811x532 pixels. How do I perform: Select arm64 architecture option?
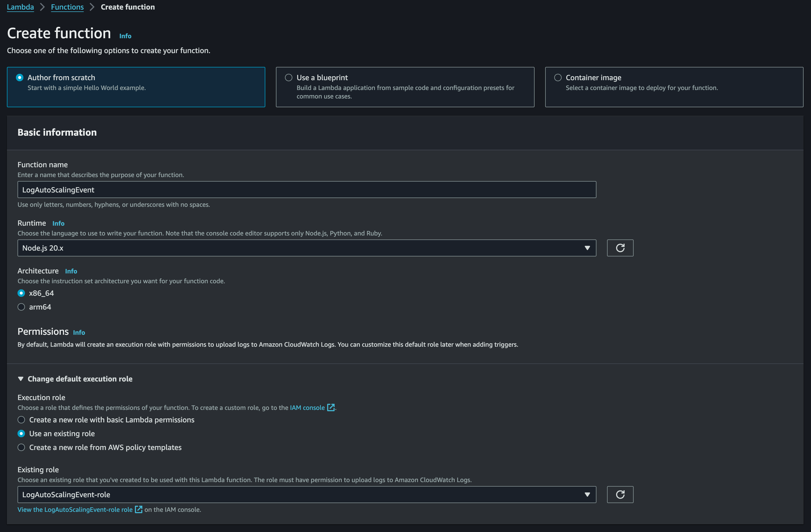[22, 307]
